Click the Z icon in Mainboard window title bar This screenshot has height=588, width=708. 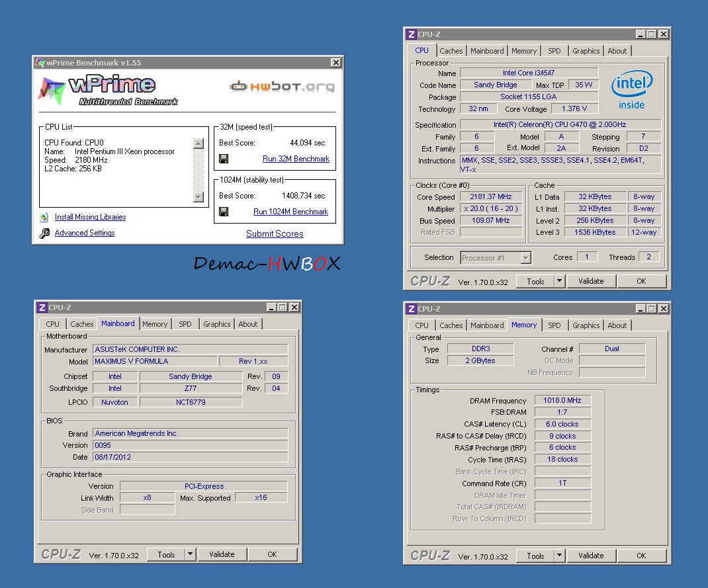tap(42, 308)
